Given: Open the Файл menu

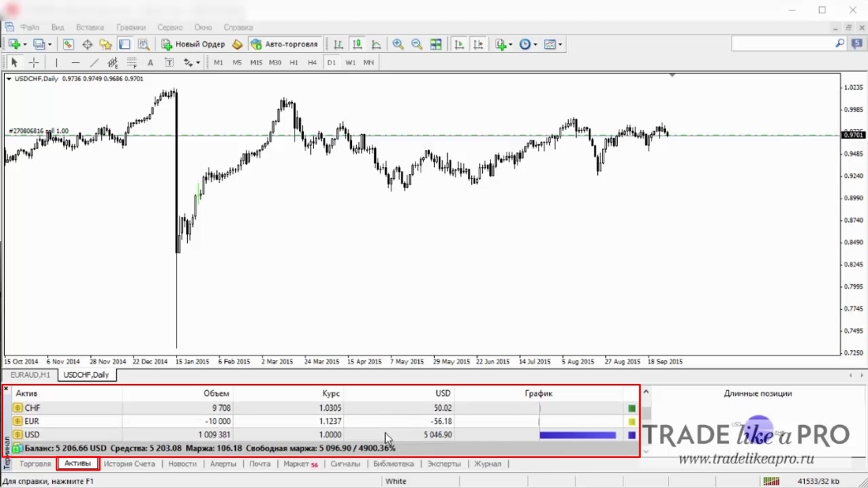Looking at the screenshot, I should 29,27.
